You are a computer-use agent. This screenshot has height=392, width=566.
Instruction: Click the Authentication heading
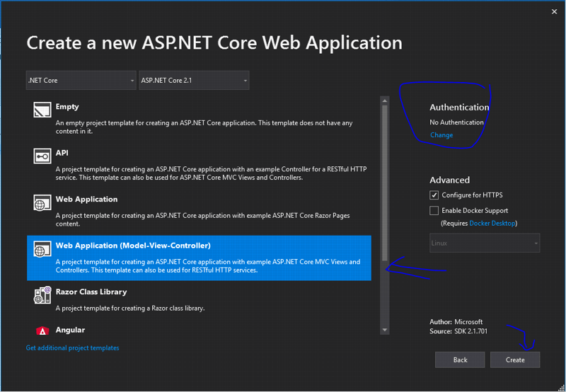click(x=459, y=108)
